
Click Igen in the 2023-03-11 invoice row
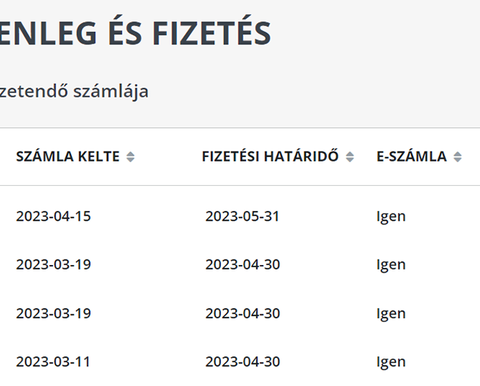pos(391,363)
